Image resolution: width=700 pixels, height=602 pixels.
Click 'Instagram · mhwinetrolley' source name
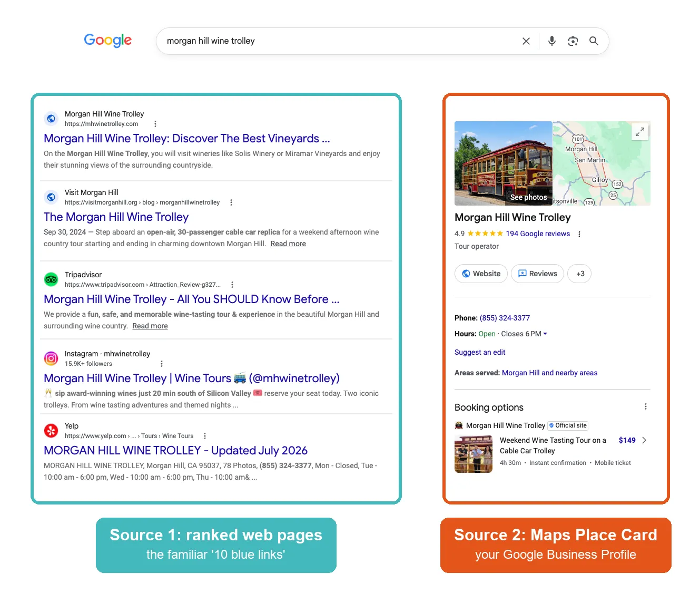pos(107,354)
